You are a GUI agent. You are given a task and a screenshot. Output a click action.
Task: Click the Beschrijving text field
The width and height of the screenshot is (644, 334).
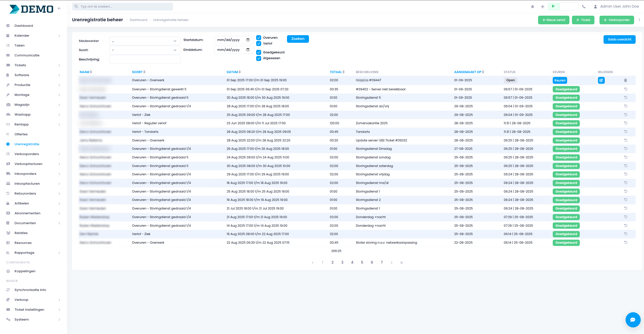tap(145, 59)
